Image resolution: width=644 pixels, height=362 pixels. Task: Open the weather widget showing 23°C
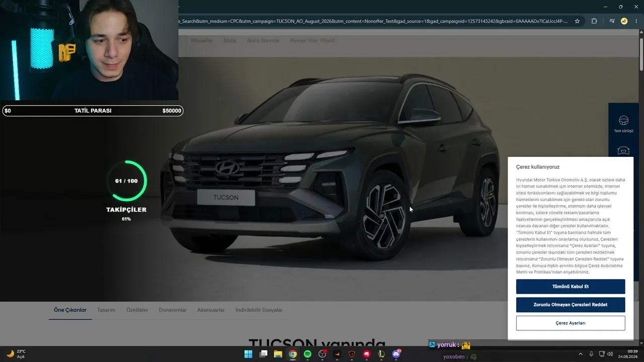(x=16, y=354)
